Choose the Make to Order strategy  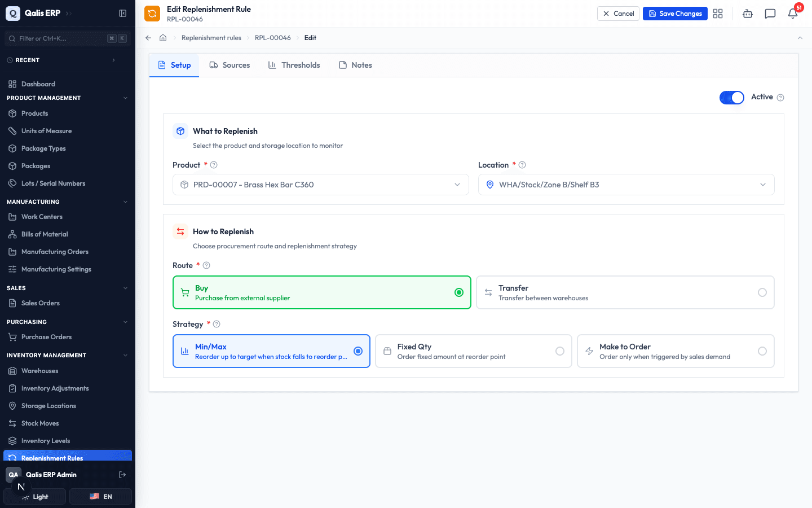click(x=676, y=351)
